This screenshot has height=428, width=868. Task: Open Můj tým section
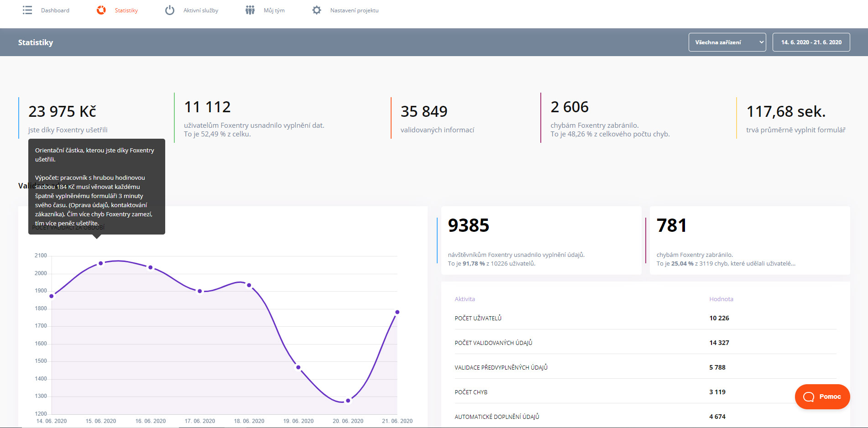[274, 10]
